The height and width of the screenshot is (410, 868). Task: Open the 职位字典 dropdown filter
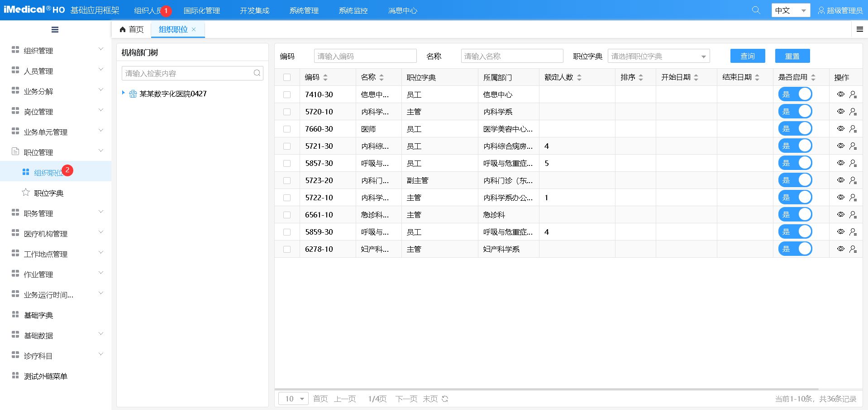658,56
